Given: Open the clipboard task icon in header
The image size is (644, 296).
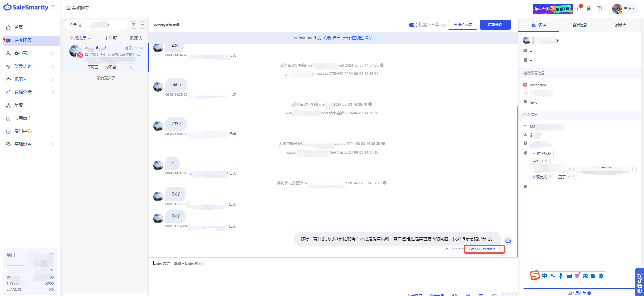Looking at the screenshot, I should (589, 9).
